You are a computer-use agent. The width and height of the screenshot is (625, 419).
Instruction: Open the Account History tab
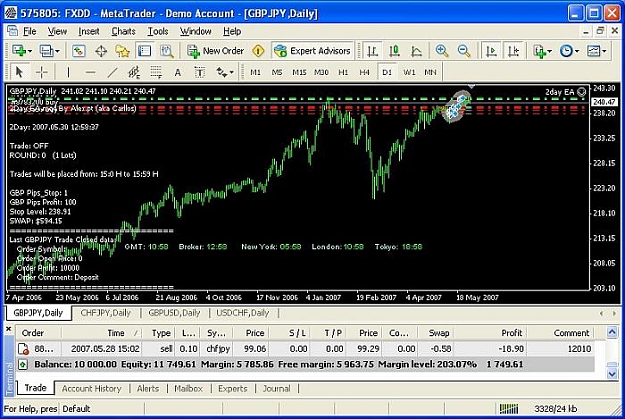[x=92, y=388]
